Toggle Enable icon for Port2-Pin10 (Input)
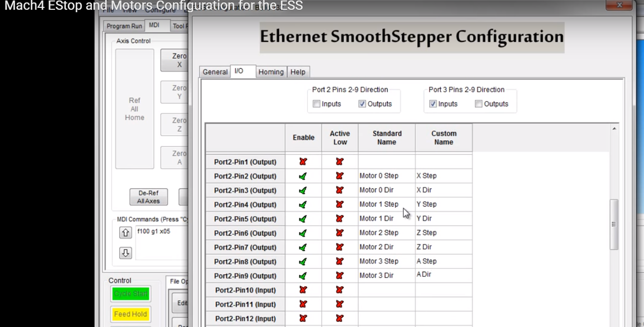The image size is (644, 327). [303, 290]
